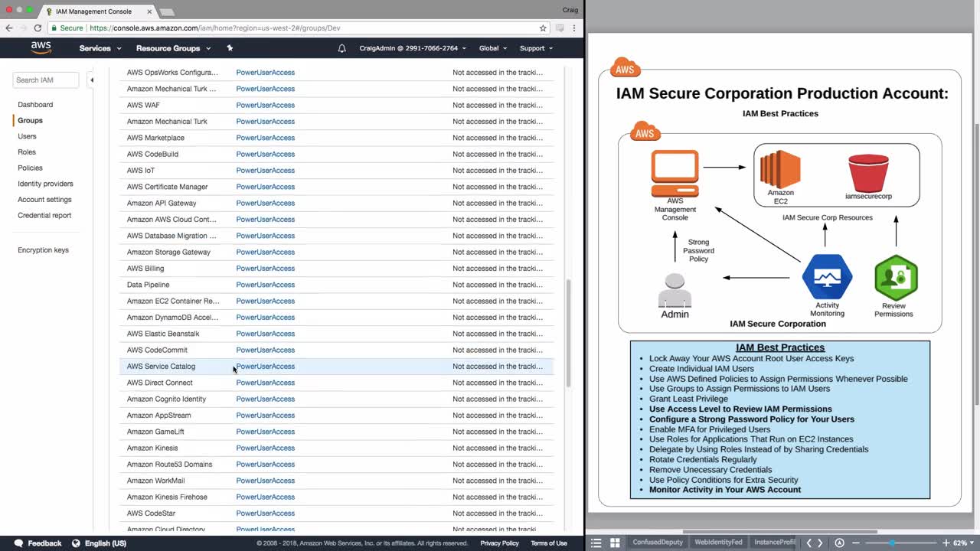Open Account settings in the sidebar
980x551 pixels.
click(x=44, y=200)
